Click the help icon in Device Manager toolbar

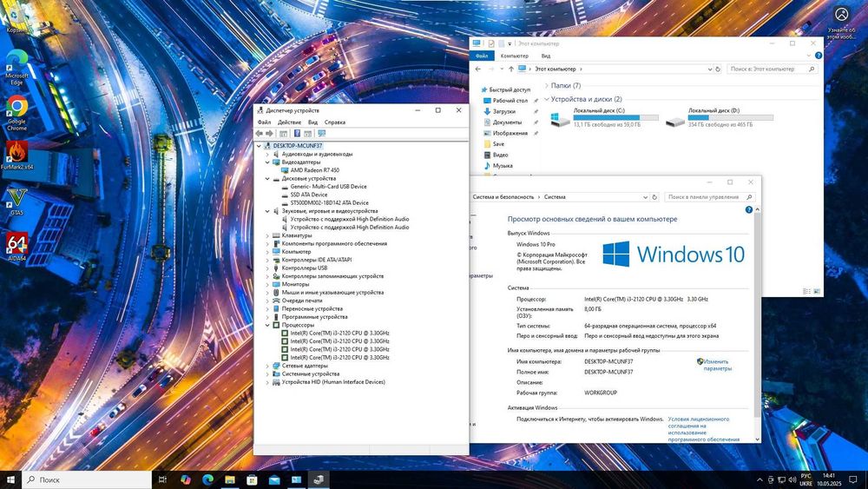click(x=297, y=134)
